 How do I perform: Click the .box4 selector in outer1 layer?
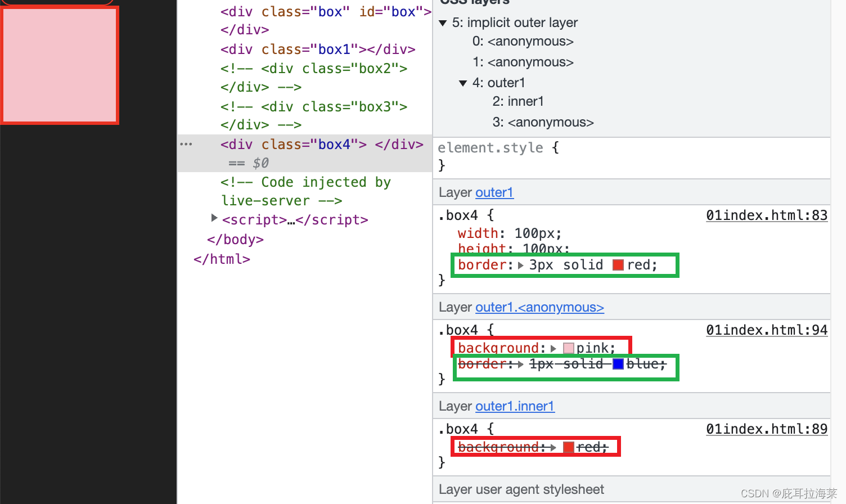(458, 215)
